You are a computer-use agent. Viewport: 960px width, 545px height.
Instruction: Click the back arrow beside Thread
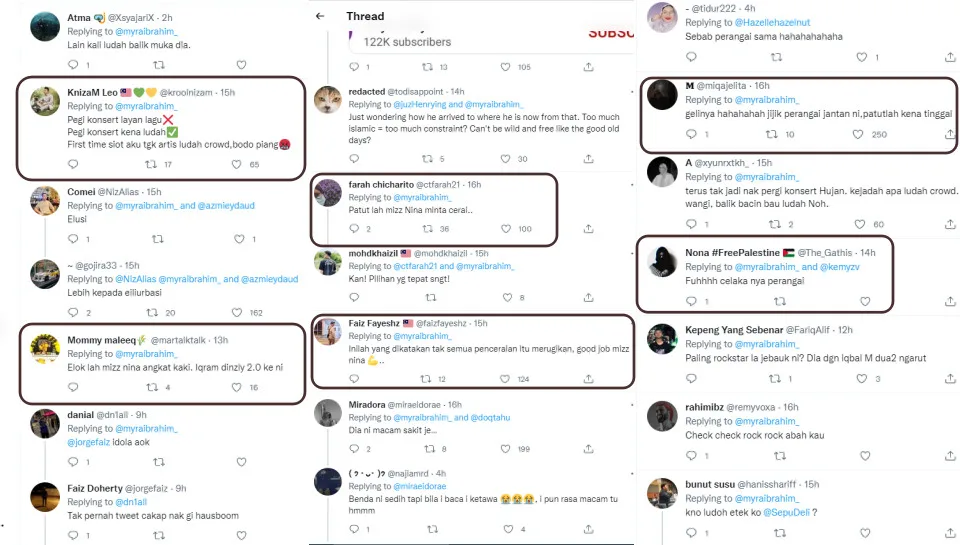[320, 16]
